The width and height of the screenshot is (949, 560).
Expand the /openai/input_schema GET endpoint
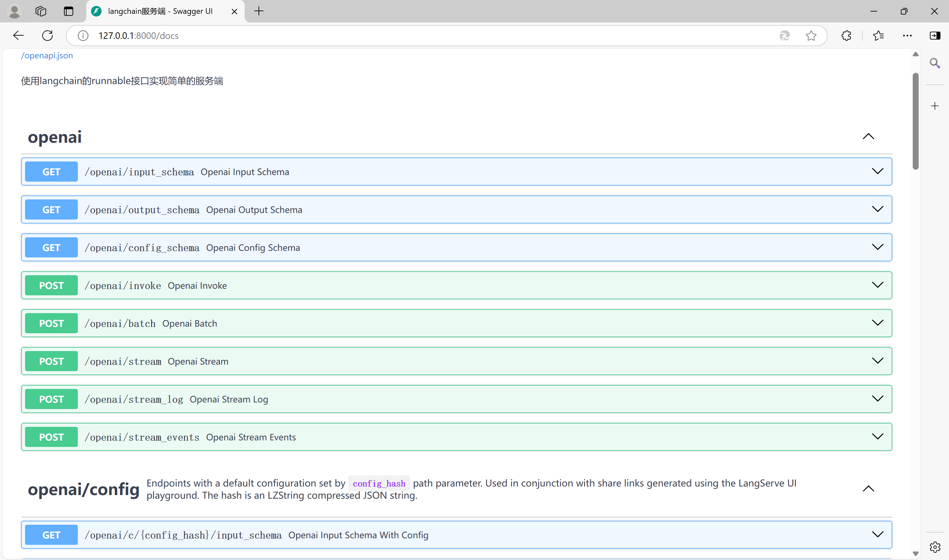877,172
